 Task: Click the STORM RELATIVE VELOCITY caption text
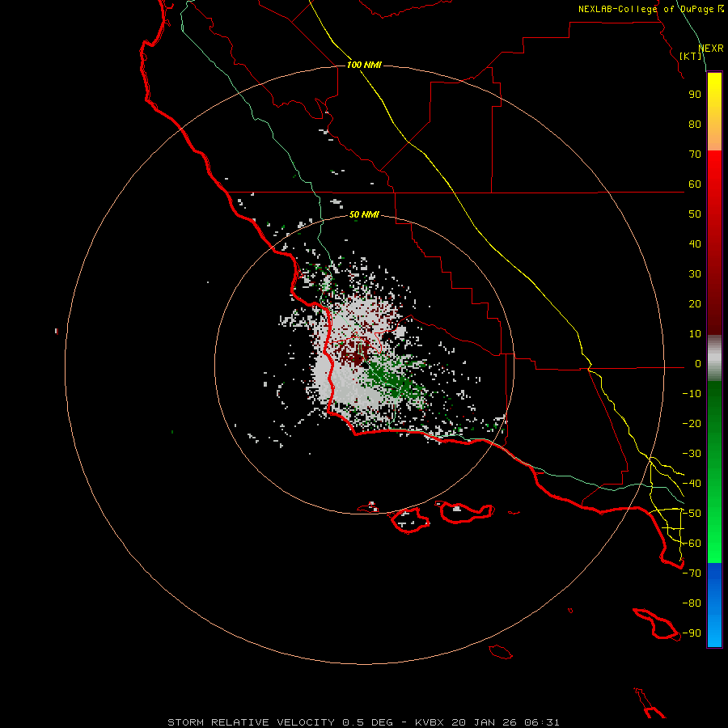point(251,722)
